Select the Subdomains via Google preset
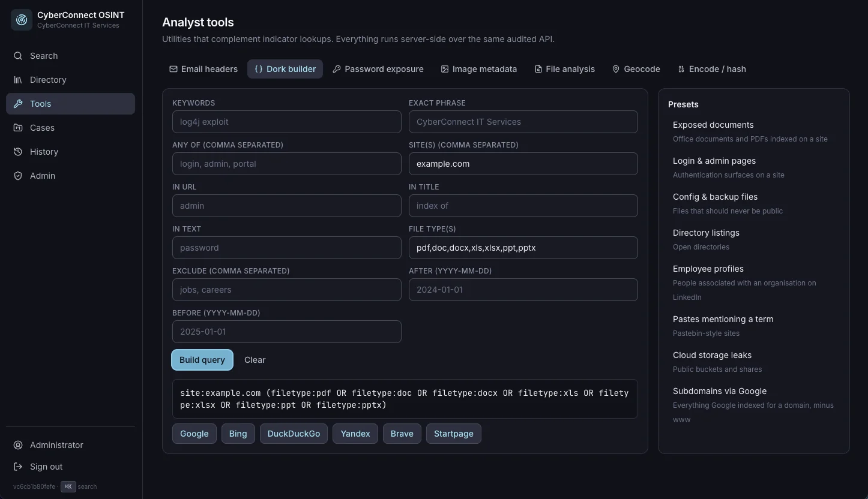868x499 pixels. (754, 405)
